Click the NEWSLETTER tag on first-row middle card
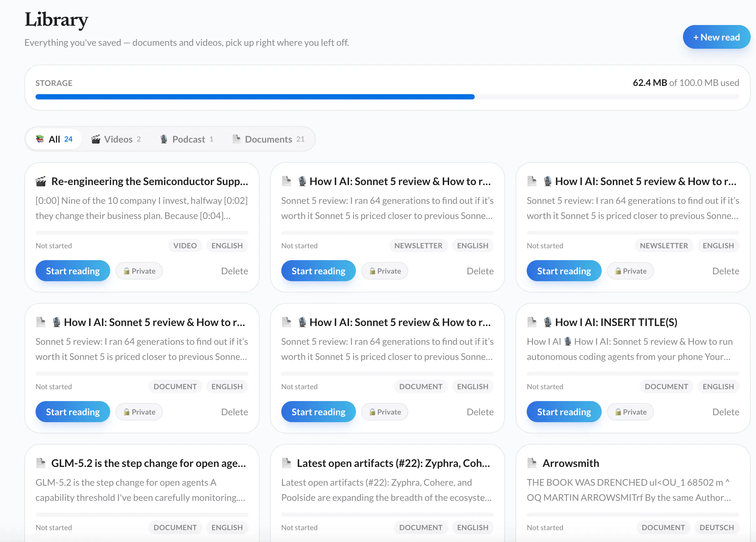756x542 pixels. point(418,246)
